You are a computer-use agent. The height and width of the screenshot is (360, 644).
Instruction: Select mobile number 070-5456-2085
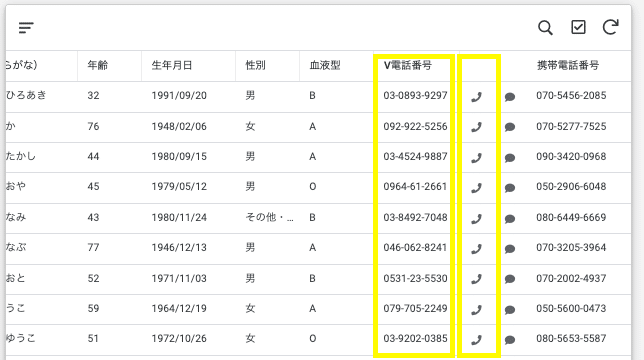pos(571,96)
